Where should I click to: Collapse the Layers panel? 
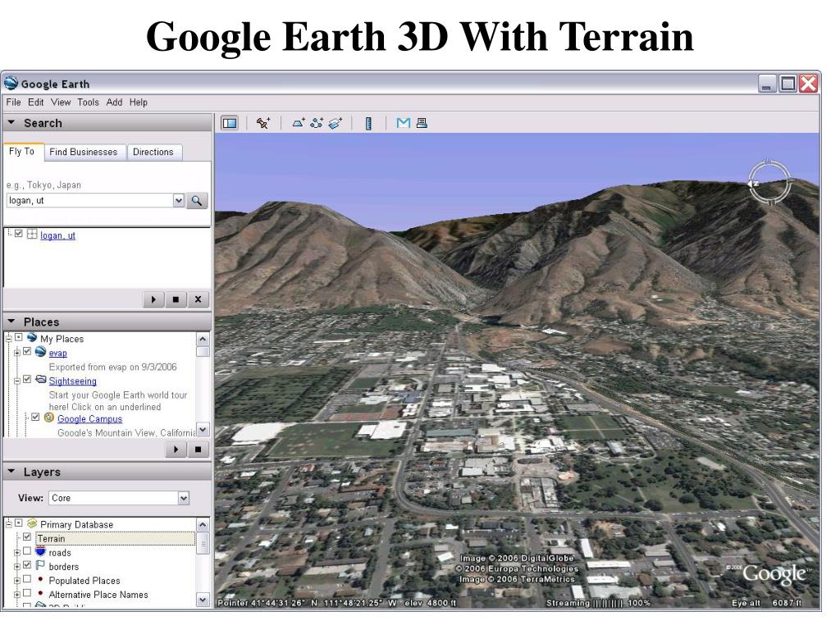click(11, 472)
